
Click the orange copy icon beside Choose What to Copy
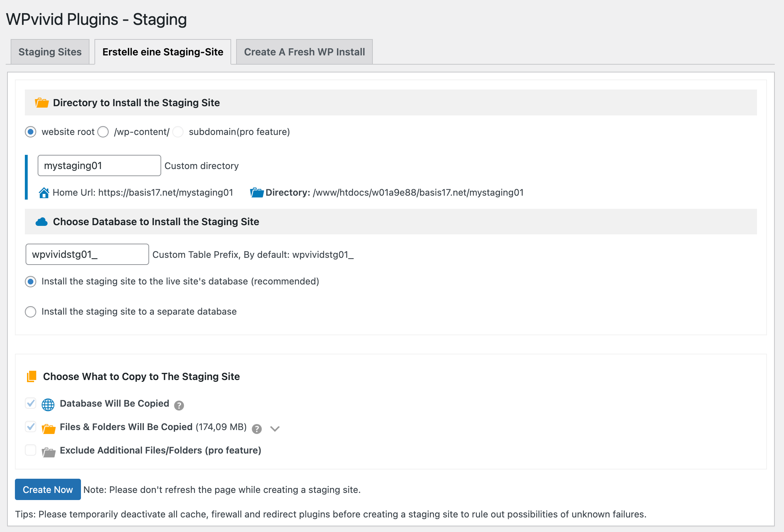32,376
